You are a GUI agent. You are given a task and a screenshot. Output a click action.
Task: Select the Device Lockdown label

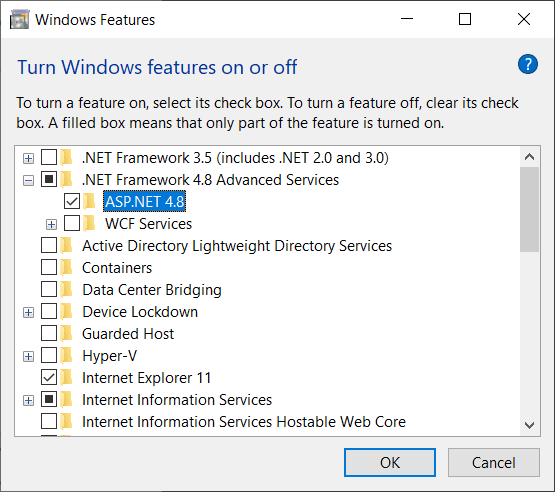pos(140,312)
